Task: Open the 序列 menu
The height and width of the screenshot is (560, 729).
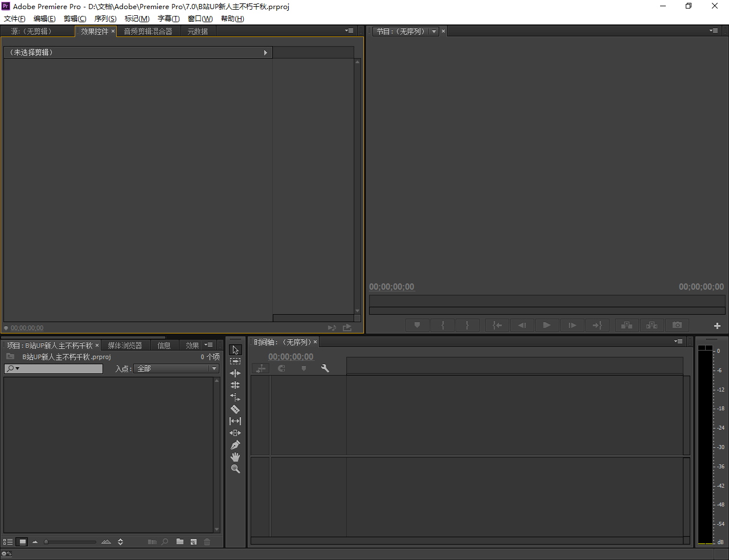Action: [x=105, y=19]
